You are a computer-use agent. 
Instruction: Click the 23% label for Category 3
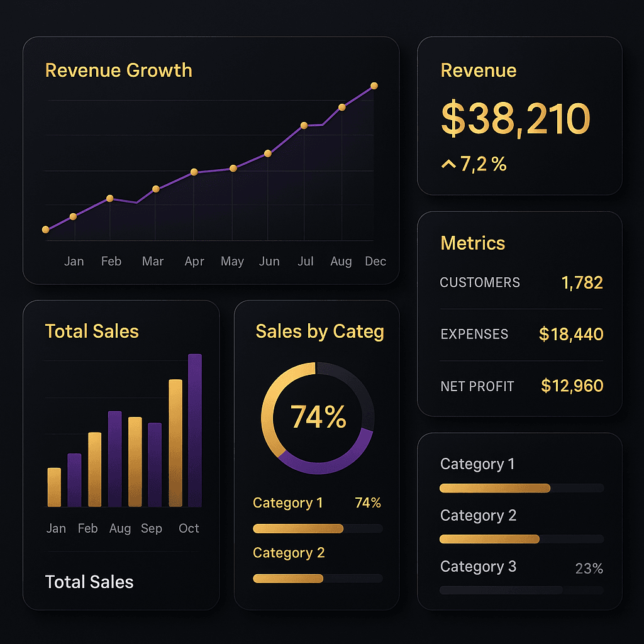pyautogui.click(x=589, y=568)
